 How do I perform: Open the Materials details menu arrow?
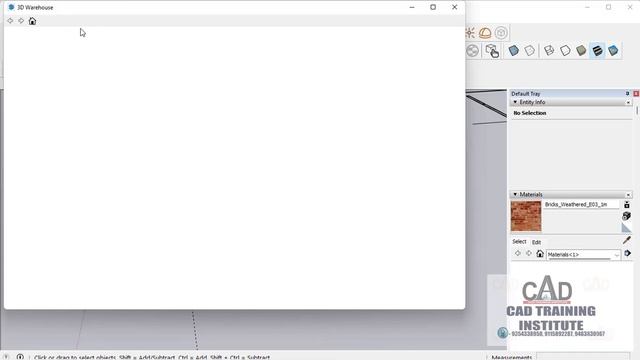click(627, 253)
